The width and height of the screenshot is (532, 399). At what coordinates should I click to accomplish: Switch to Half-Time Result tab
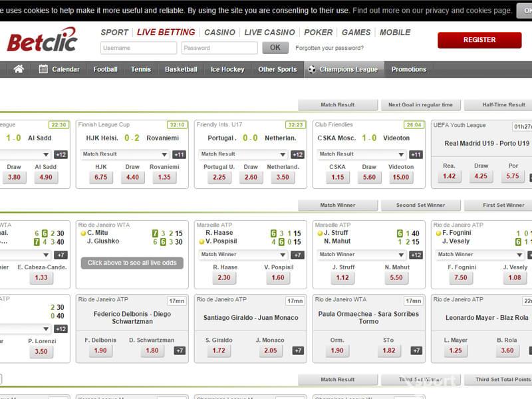[x=498, y=105]
